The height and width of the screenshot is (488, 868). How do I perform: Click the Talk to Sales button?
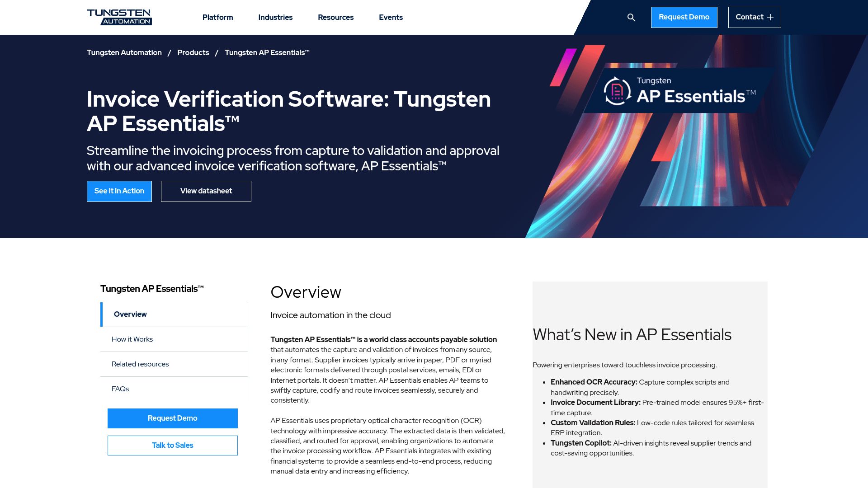(173, 446)
